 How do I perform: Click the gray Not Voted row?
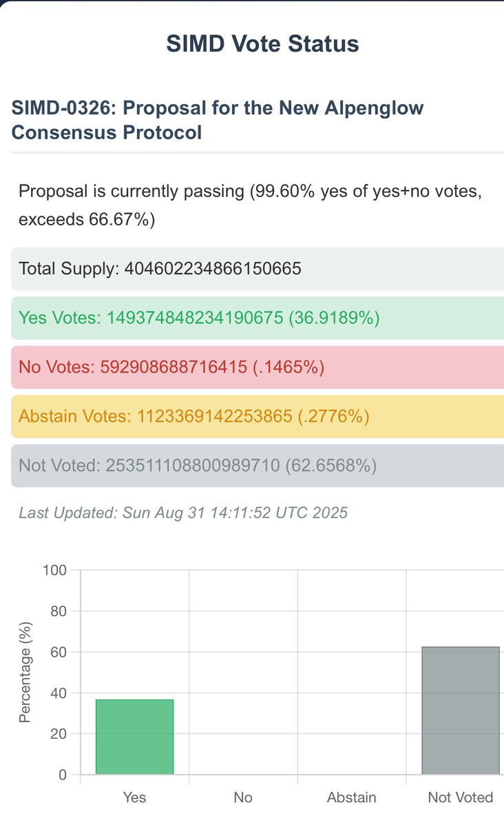[x=258, y=466]
